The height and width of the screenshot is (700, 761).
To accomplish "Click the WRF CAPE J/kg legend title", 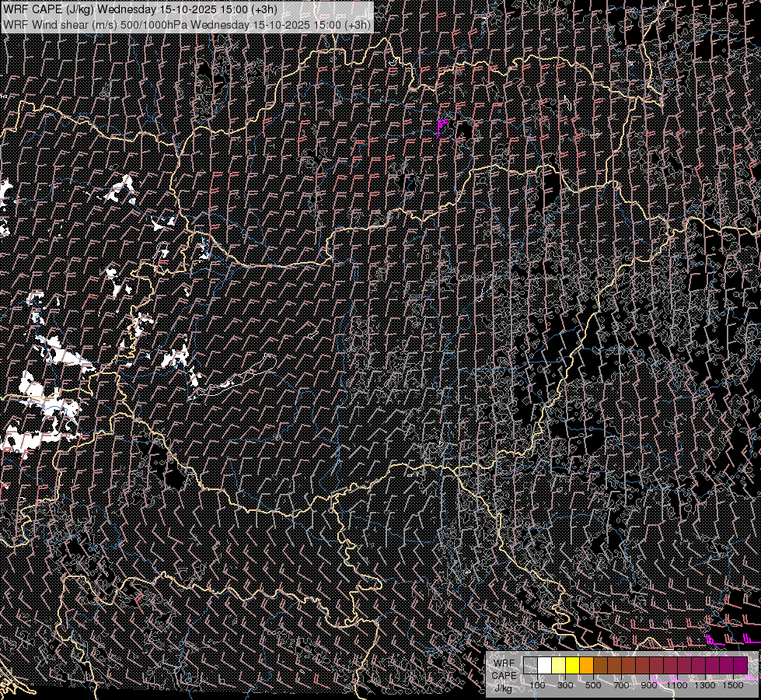I will click(x=504, y=675).
